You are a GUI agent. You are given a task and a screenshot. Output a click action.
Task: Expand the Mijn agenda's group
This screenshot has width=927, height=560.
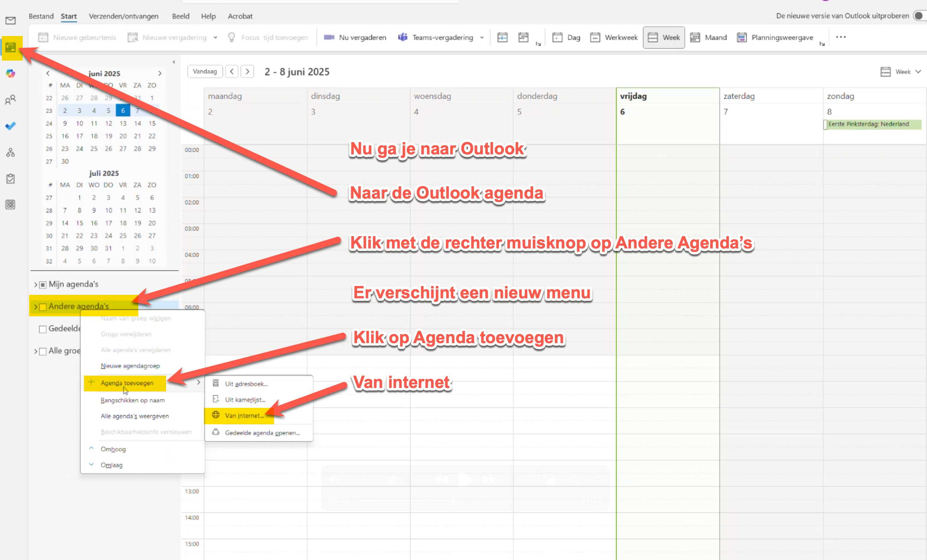click(36, 285)
